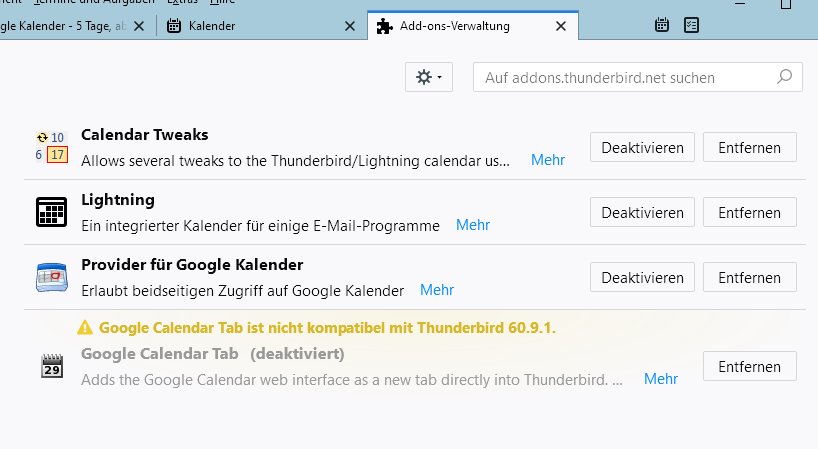The width and height of the screenshot is (818, 449).
Task: Deactivate Provider für Google Kalender
Action: point(642,277)
